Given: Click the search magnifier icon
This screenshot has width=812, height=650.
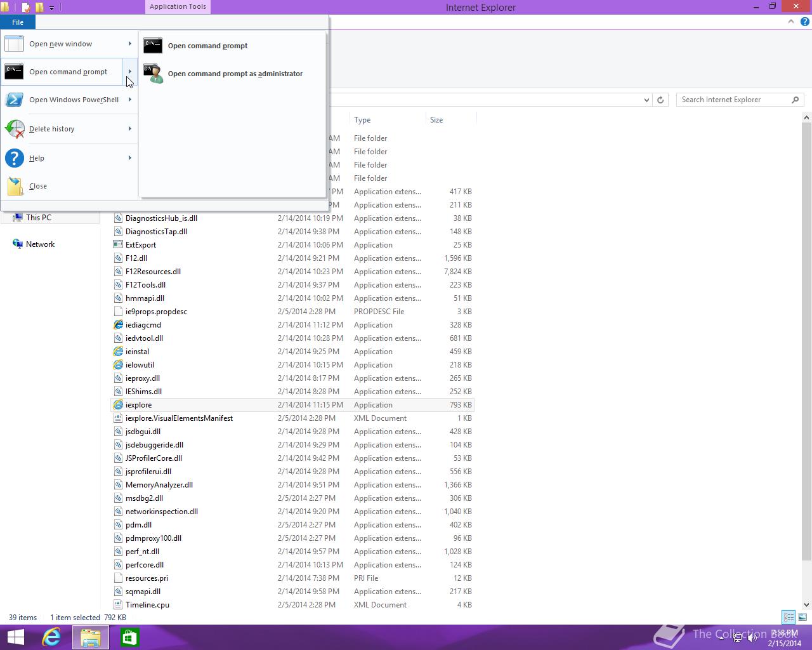Looking at the screenshot, I should (795, 100).
